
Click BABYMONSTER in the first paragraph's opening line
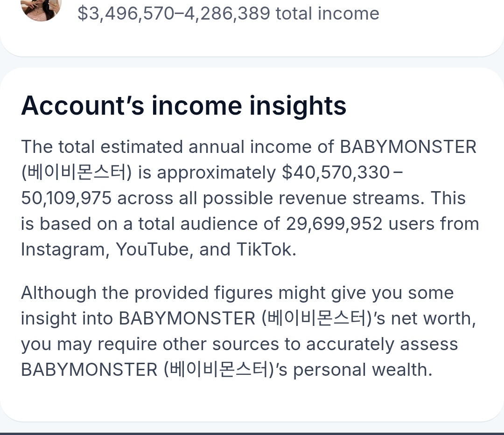408,147
